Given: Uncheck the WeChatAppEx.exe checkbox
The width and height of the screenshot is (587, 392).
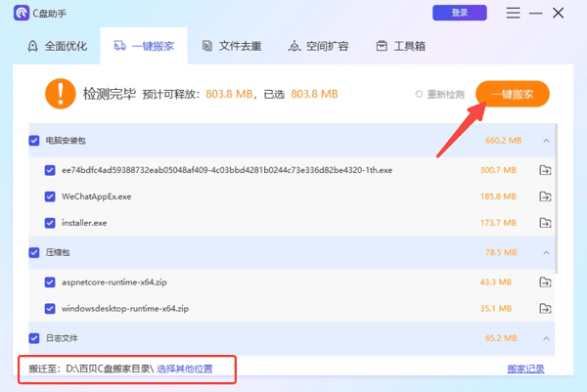Looking at the screenshot, I should [x=50, y=196].
